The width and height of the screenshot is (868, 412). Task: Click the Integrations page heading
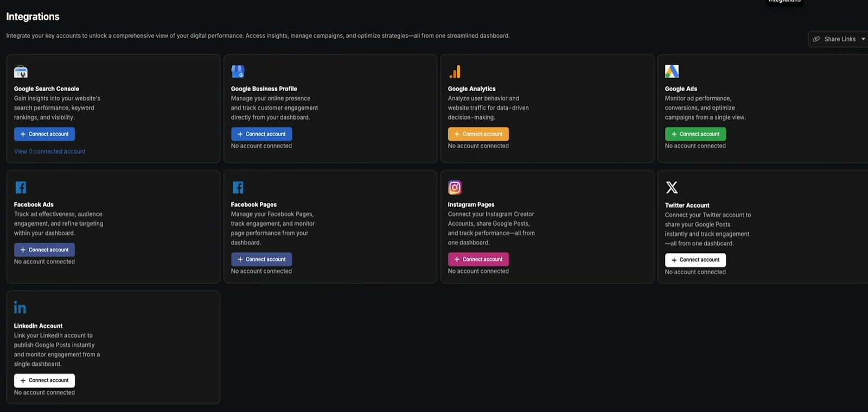(33, 17)
